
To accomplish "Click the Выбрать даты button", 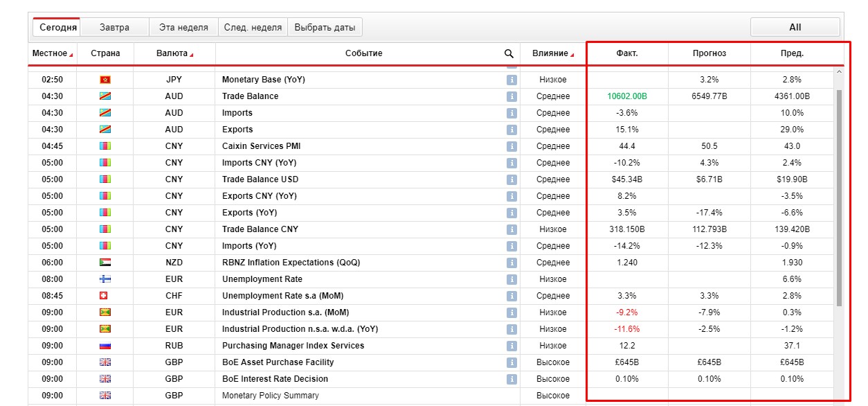I will pyautogui.click(x=325, y=28).
